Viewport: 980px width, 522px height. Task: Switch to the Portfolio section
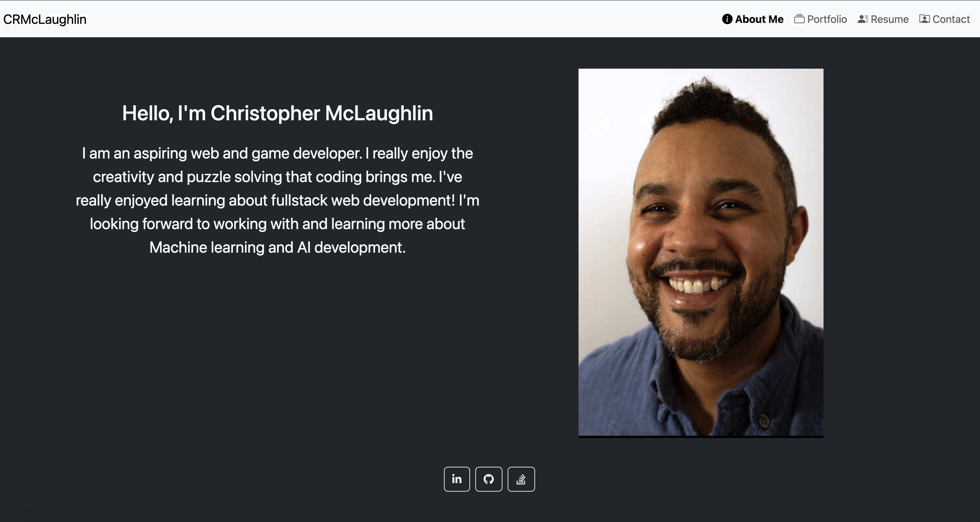point(821,19)
